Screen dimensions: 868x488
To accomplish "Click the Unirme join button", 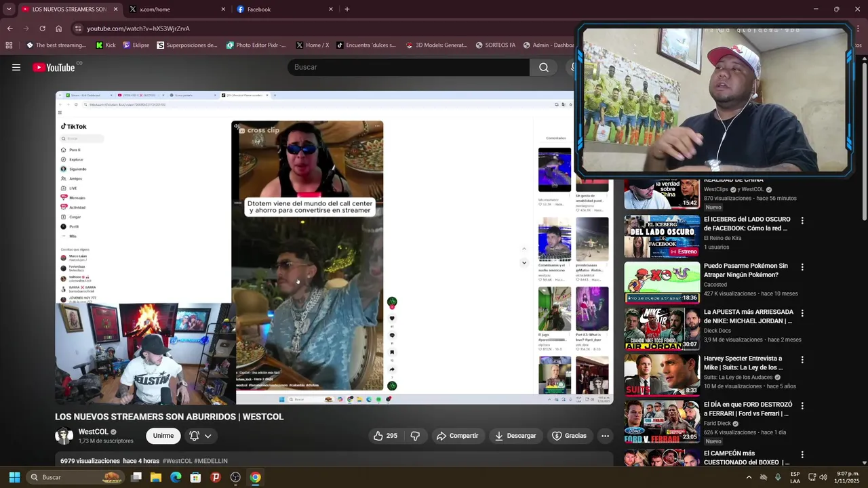I will (163, 436).
